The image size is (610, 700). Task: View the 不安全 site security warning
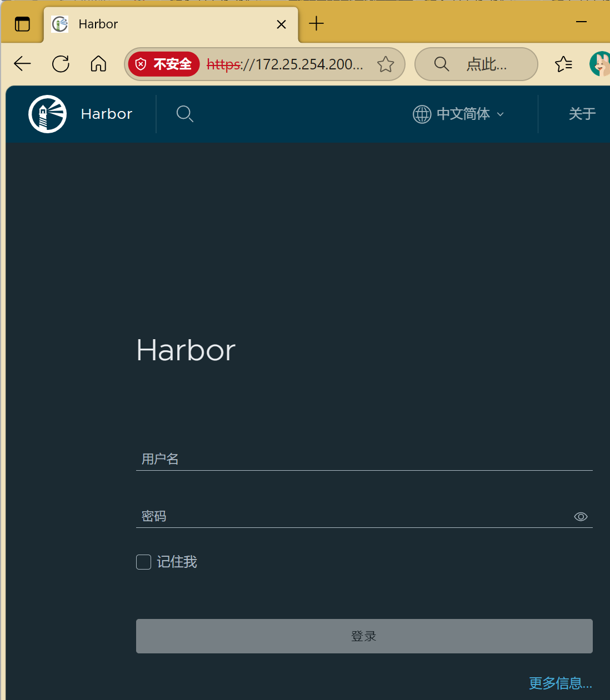coord(164,64)
